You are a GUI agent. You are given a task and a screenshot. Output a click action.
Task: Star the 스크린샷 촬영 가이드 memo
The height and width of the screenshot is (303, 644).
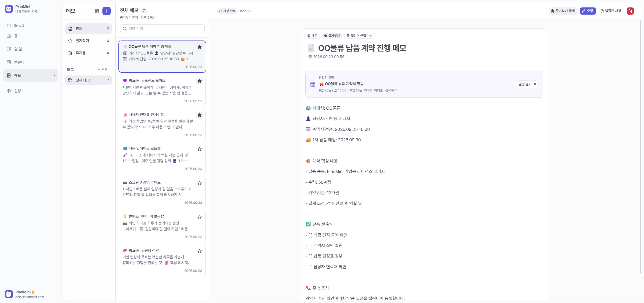[x=200, y=183]
